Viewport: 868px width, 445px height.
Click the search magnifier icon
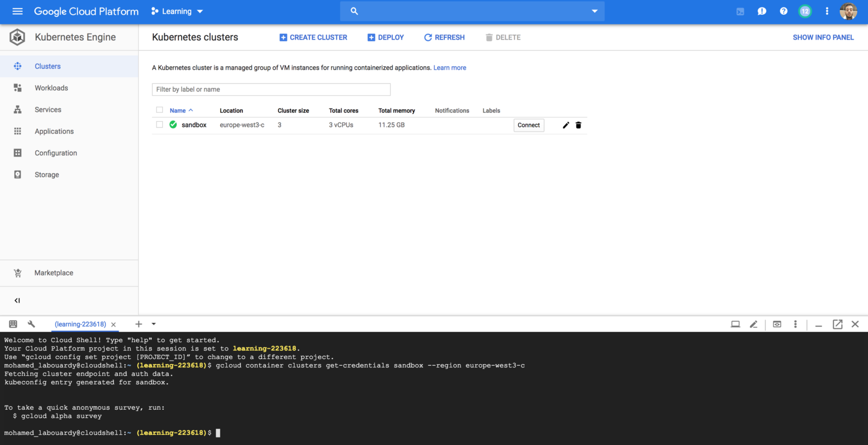click(354, 11)
